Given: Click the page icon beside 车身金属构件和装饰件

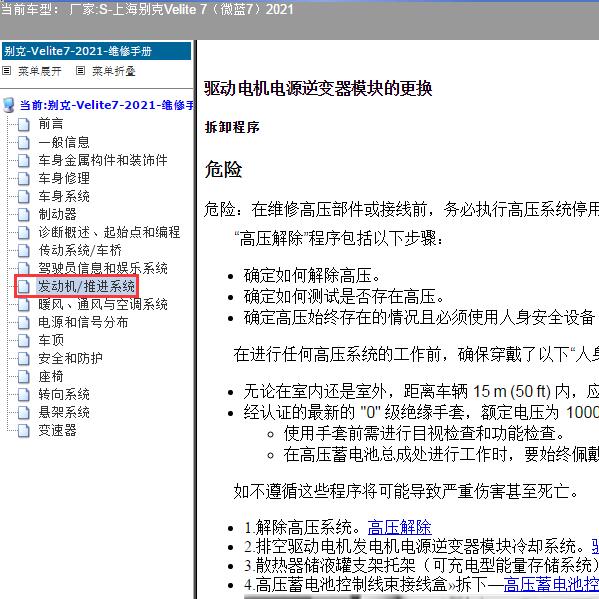Looking at the screenshot, I should click(24, 160).
